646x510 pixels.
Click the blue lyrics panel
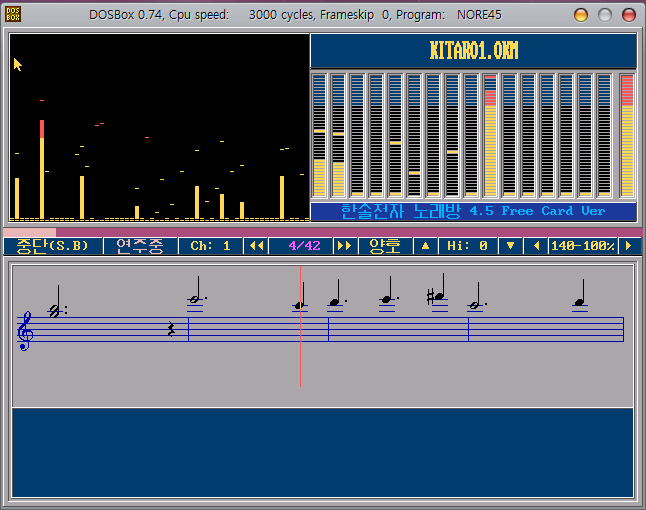point(323,452)
